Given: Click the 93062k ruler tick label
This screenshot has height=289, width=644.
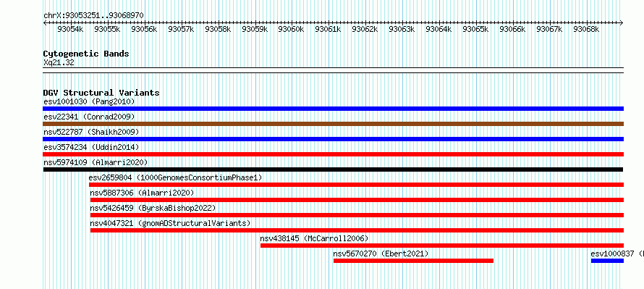Looking at the screenshot, I should [365, 29].
